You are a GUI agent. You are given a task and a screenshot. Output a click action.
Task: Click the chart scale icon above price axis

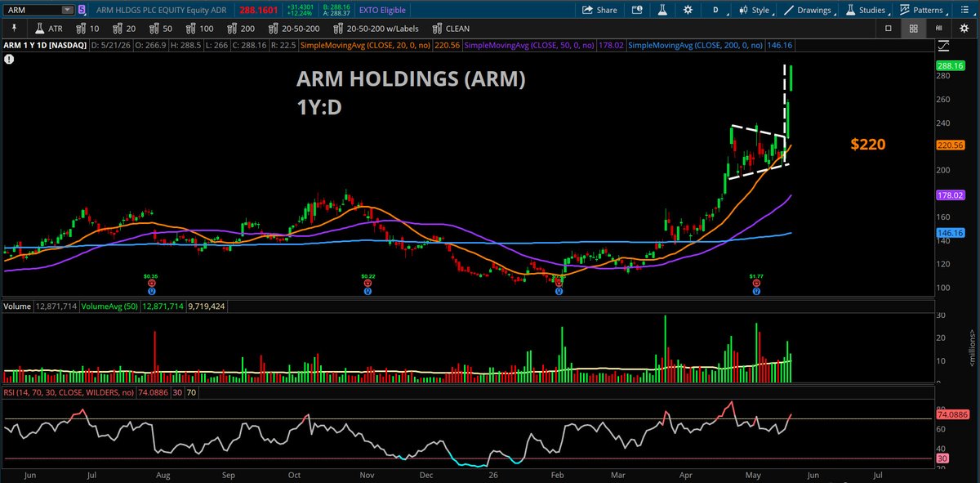pyautogui.click(x=943, y=47)
